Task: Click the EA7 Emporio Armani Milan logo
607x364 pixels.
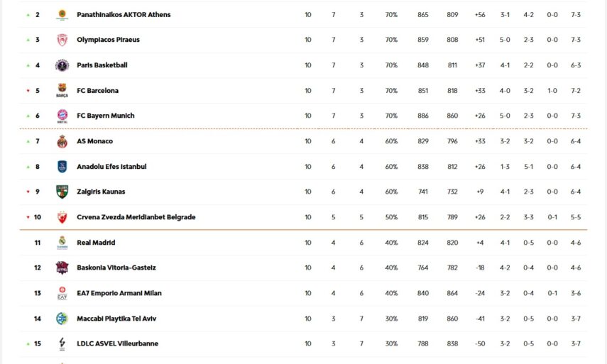Action: point(62,293)
